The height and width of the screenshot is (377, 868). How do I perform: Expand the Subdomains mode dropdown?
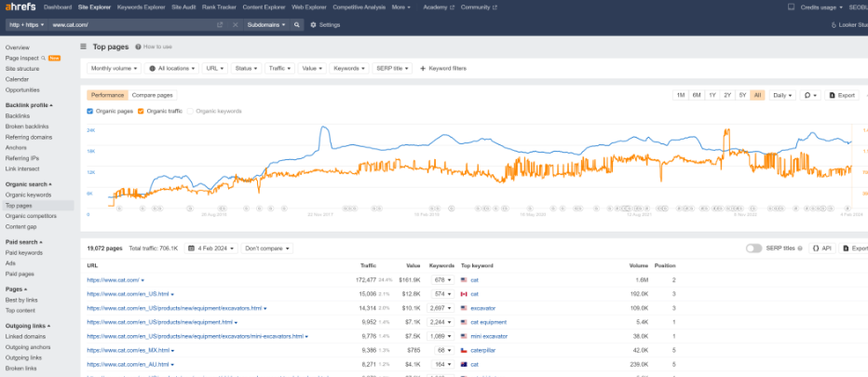pyautogui.click(x=268, y=25)
